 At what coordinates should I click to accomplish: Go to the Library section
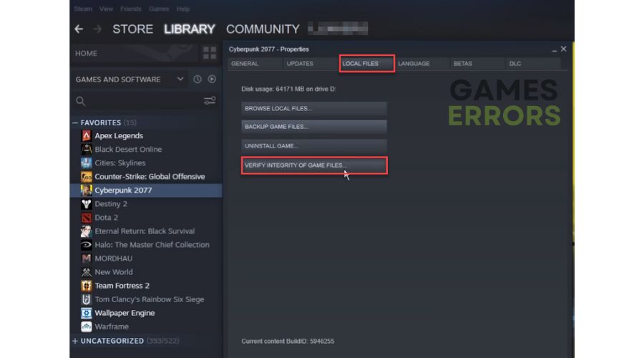pos(190,29)
